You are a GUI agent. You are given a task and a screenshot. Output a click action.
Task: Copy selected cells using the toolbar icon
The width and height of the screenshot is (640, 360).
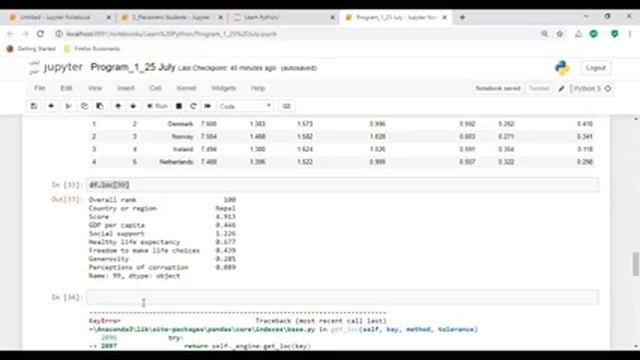[x=84, y=106]
